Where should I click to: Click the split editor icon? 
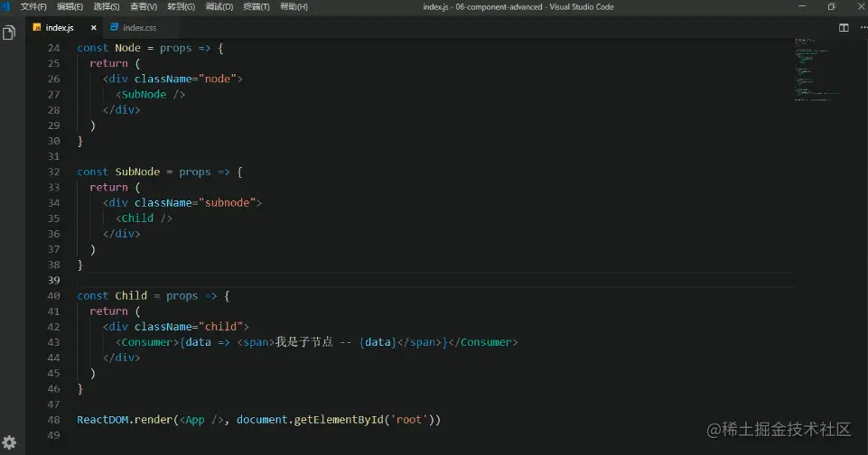844,28
